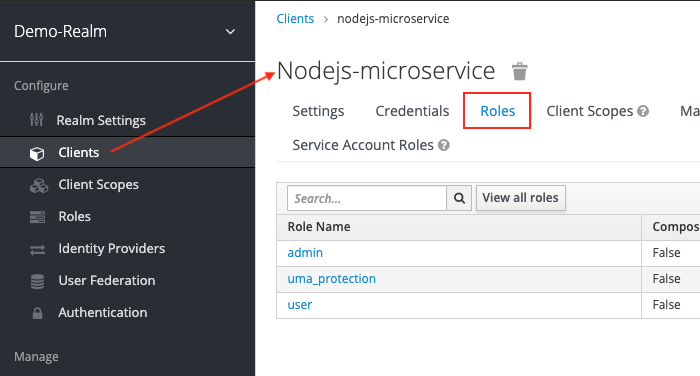The width and height of the screenshot is (700, 376).
Task: Click the Authentication lock icon
Action: click(x=38, y=313)
